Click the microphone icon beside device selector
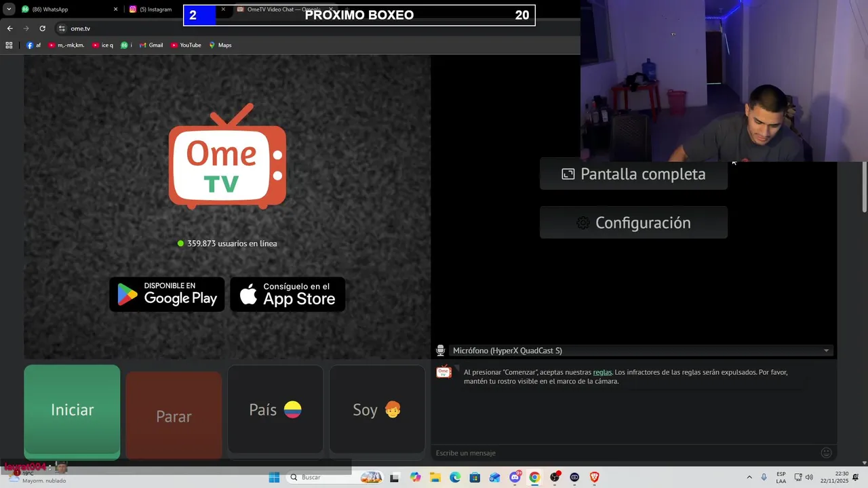This screenshot has width=868, height=488. [440, 350]
